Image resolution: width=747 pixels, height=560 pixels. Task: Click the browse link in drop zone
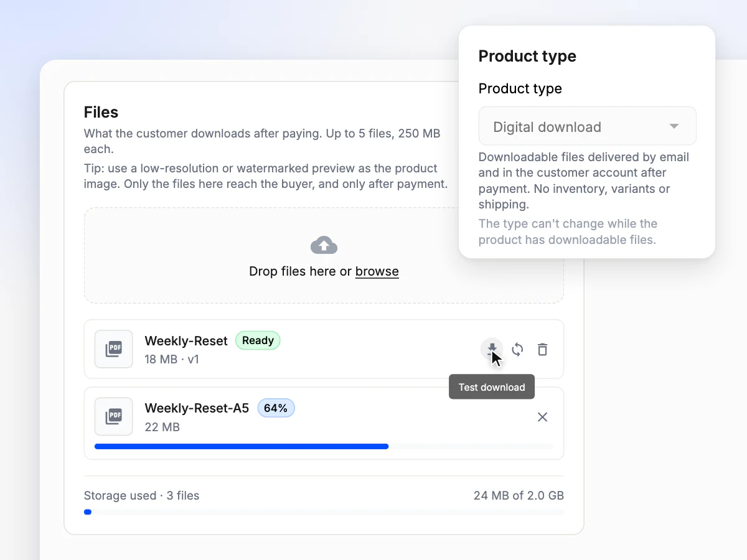click(377, 271)
